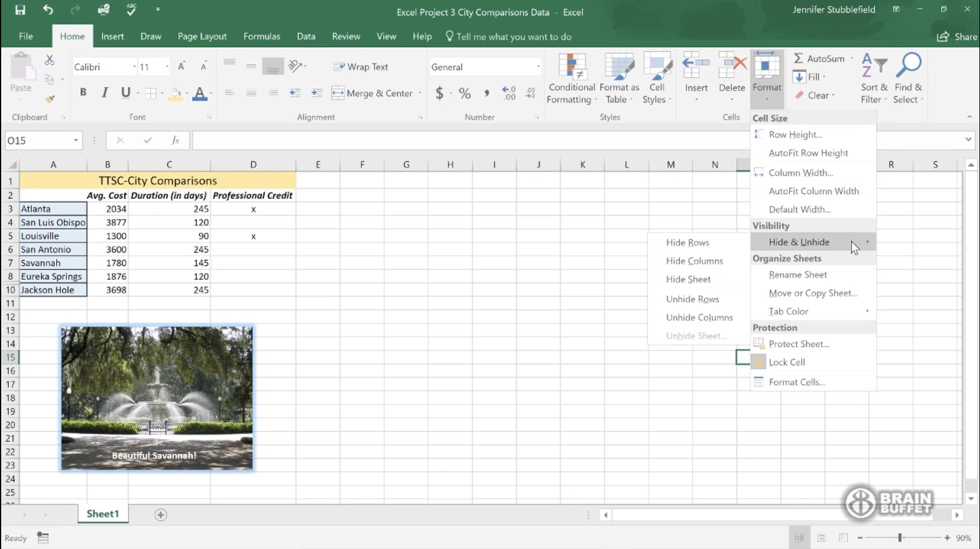Apply italic formatting

click(x=105, y=92)
